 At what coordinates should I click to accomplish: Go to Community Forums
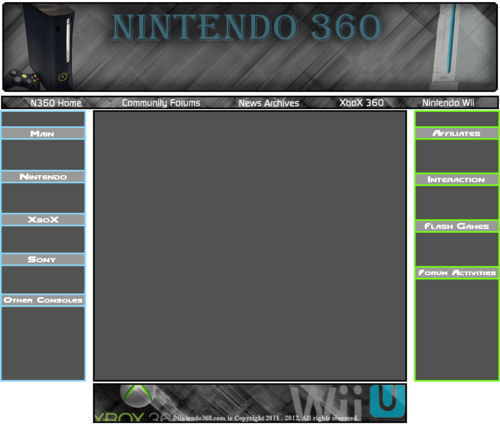click(x=161, y=103)
